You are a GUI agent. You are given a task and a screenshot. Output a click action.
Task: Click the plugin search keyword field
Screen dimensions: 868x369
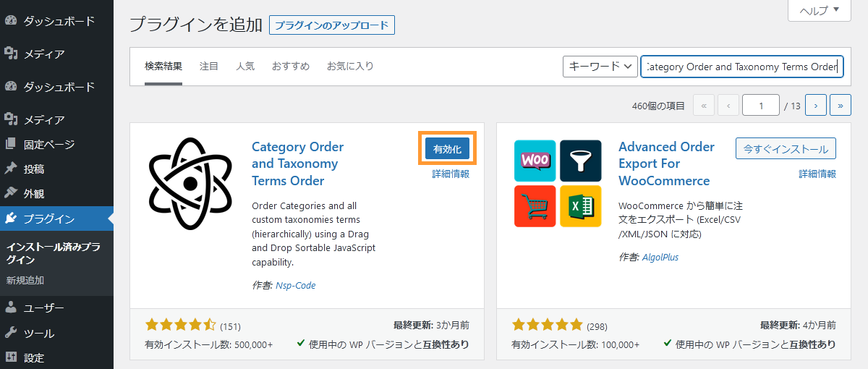point(742,67)
